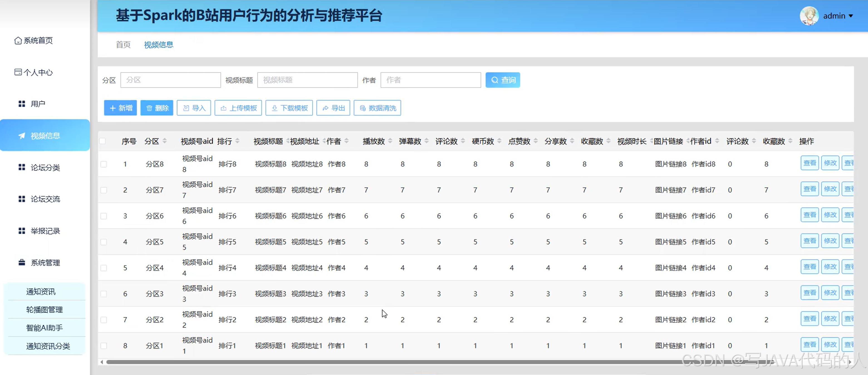This screenshot has width=868, height=375.
Task: Focus the 作者 search field
Action: (x=431, y=80)
